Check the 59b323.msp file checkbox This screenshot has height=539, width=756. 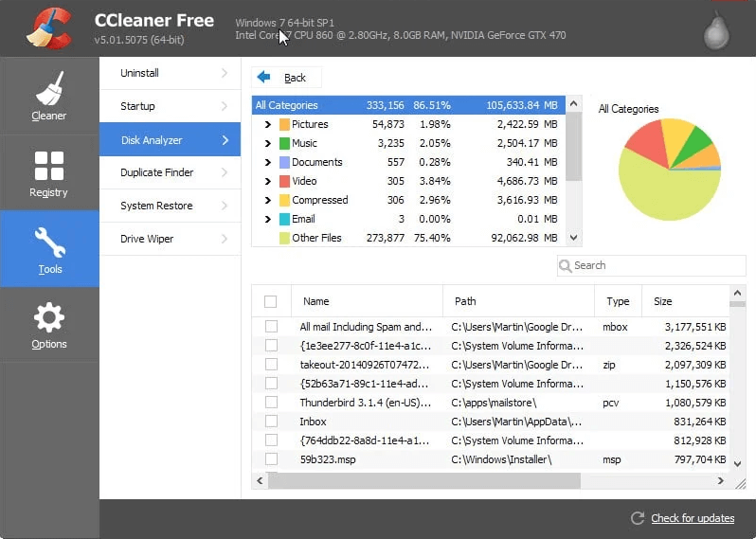click(x=272, y=459)
